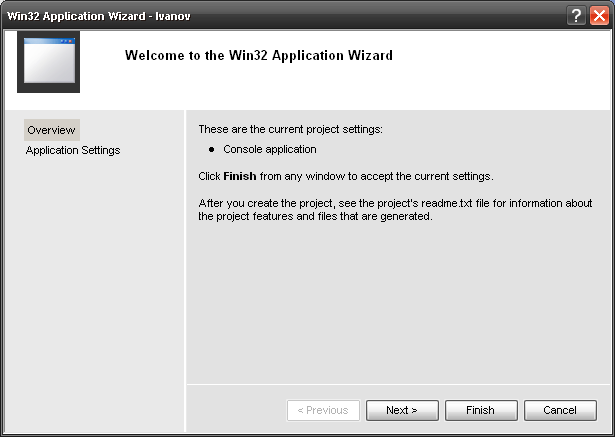
Task: Select the Overview page in sidebar
Action: (52, 130)
